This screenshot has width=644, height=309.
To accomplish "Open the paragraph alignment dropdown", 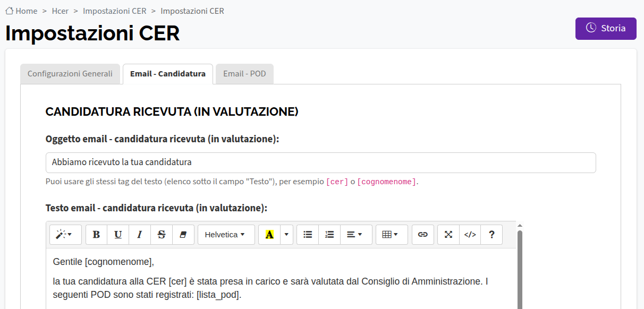I will tap(356, 235).
